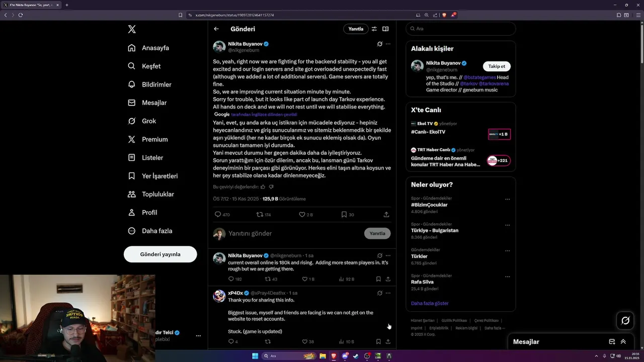Open more options on xP4Dx reply
Viewport: 644px width, 362px height.
[388, 293]
